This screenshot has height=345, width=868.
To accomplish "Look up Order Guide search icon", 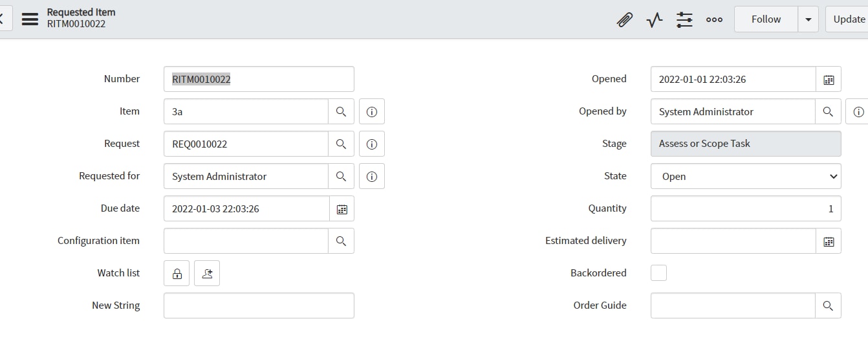I will click(828, 306).
